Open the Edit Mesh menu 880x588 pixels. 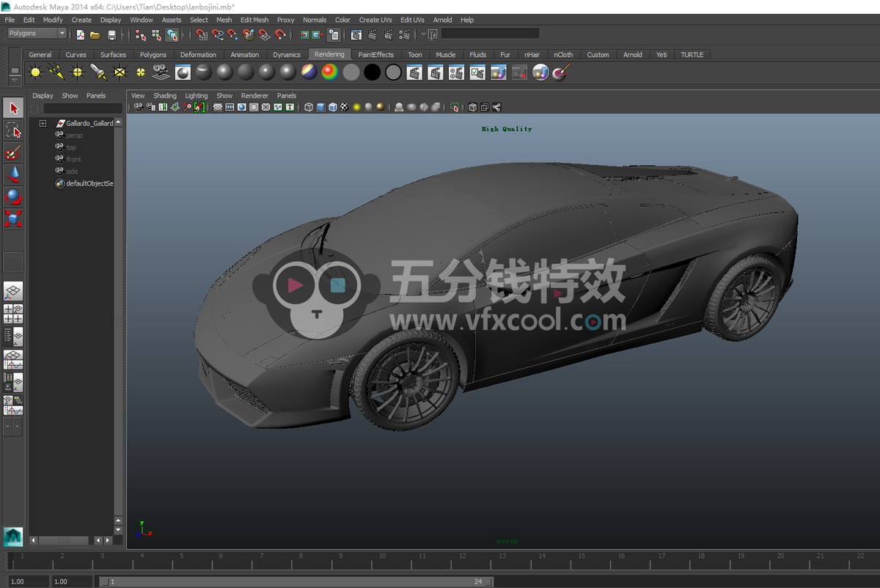[x=254, y=20]
